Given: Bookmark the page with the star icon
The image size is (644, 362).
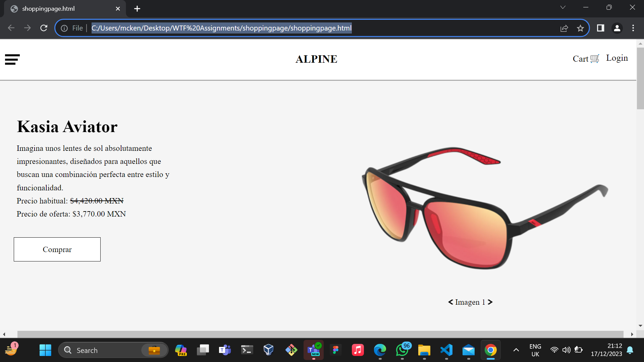Looking at the screenshot, I should click(581, 28).
